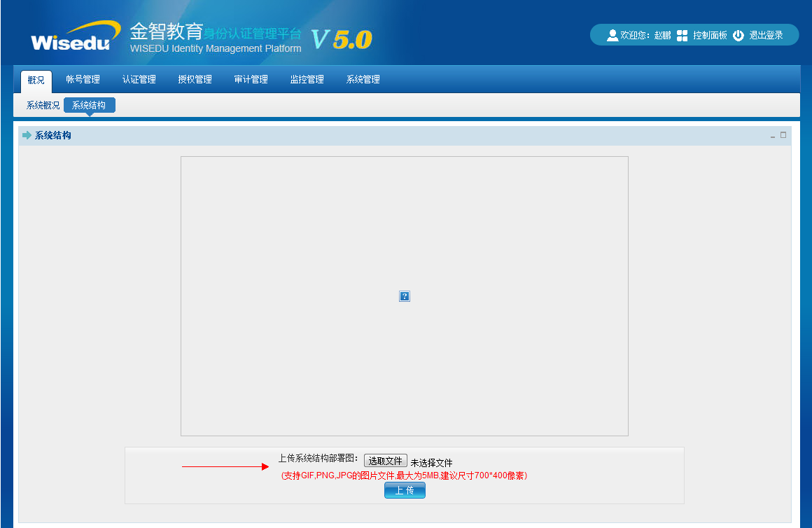Open the 帐号管理 tab
This screenshot has height=528, width=812.
coord(83,80)
